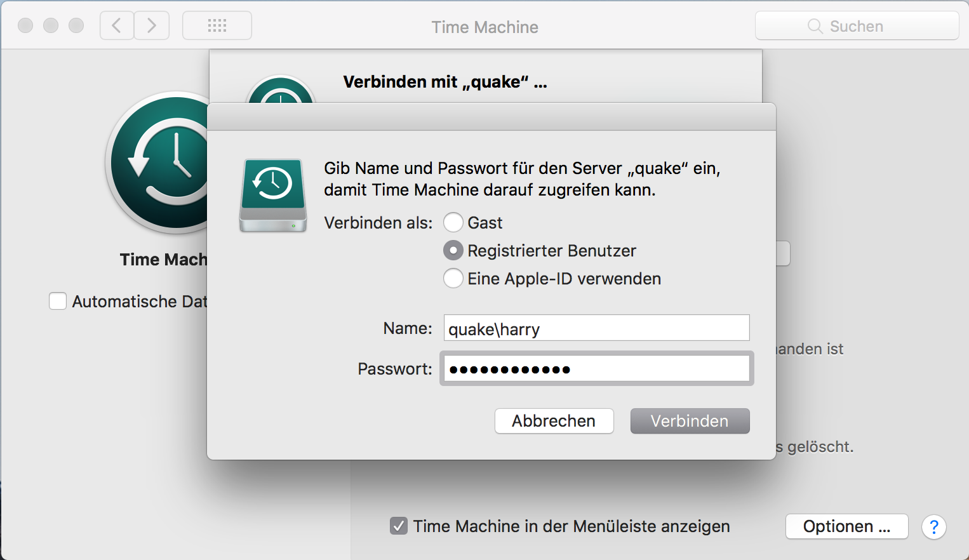Uncheck Time Machine in der Menüleiste anzeigen

click(399, 526)
